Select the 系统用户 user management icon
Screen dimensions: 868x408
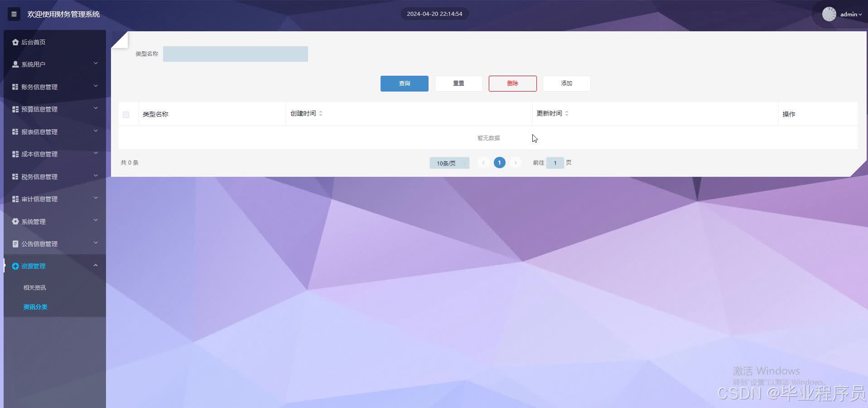pyautogui.click(x=15, y=64)
